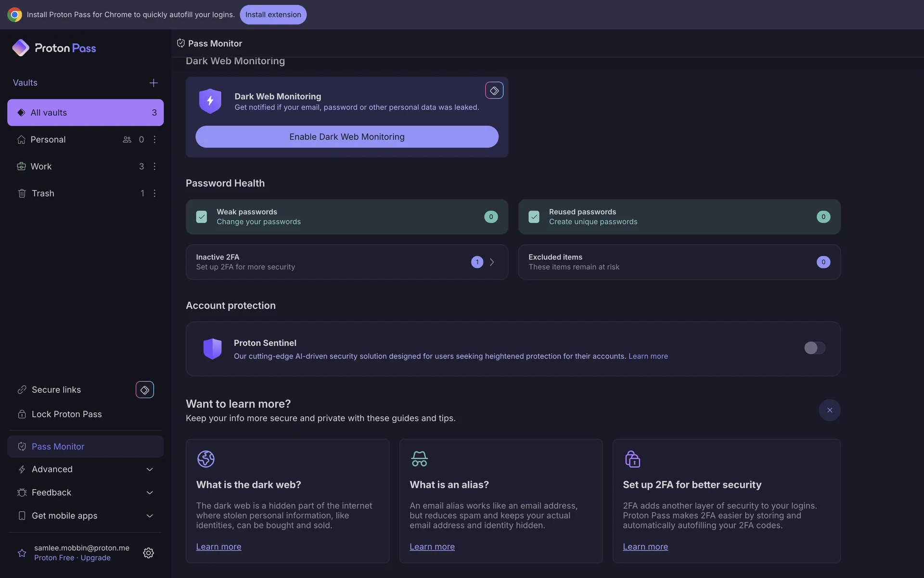Click Enable Dark Web Monitoring button

tap(346, 137)
